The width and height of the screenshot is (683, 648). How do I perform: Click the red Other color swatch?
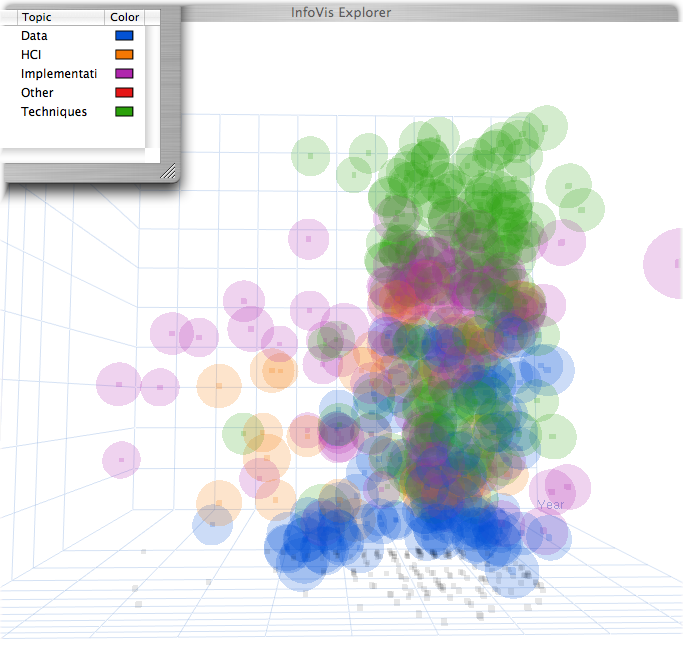(x=124, y=93)
